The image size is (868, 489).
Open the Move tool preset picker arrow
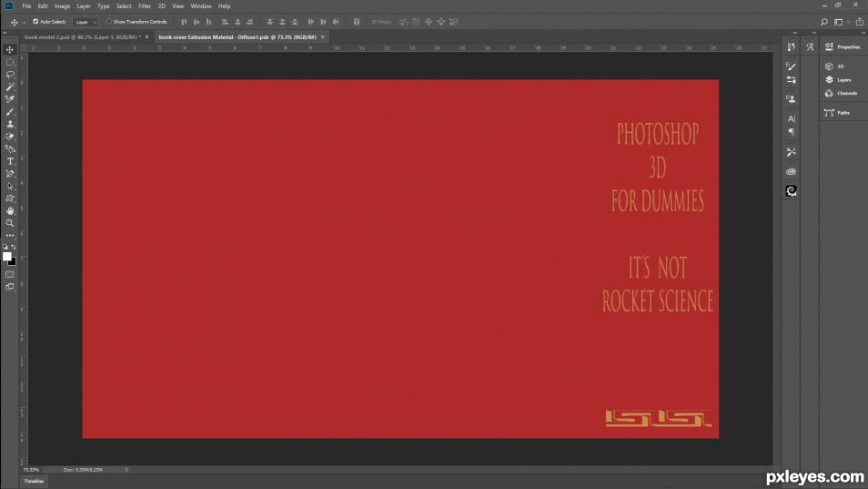24,22
